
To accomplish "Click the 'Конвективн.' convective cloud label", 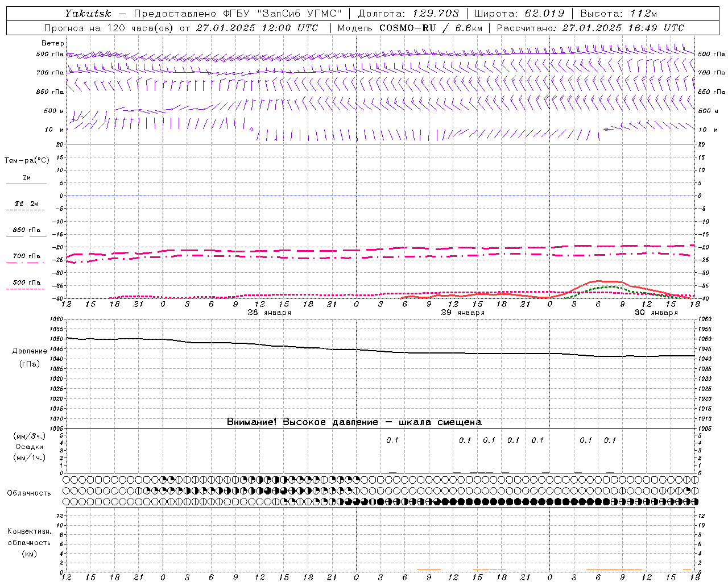I will tap(30, 531).
